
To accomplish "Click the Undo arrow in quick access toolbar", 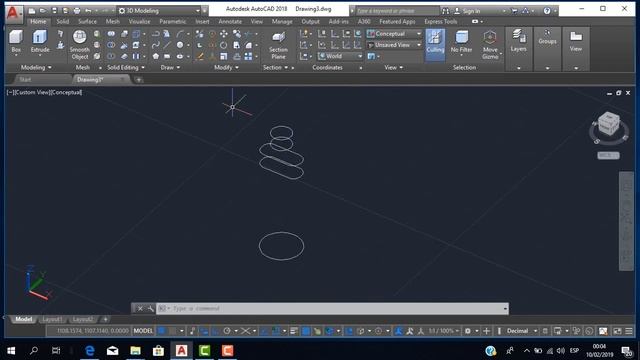I will [x=88, y=11].
